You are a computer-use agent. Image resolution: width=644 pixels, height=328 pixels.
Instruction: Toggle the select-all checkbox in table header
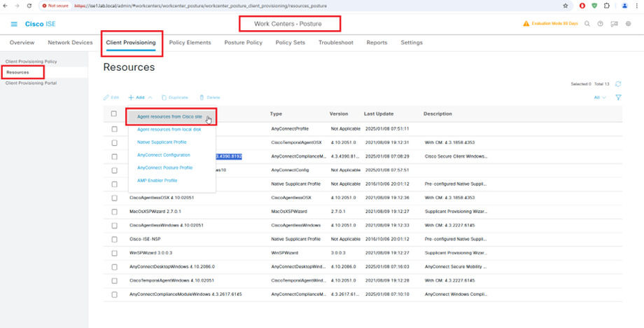click(x=114, y=114)
